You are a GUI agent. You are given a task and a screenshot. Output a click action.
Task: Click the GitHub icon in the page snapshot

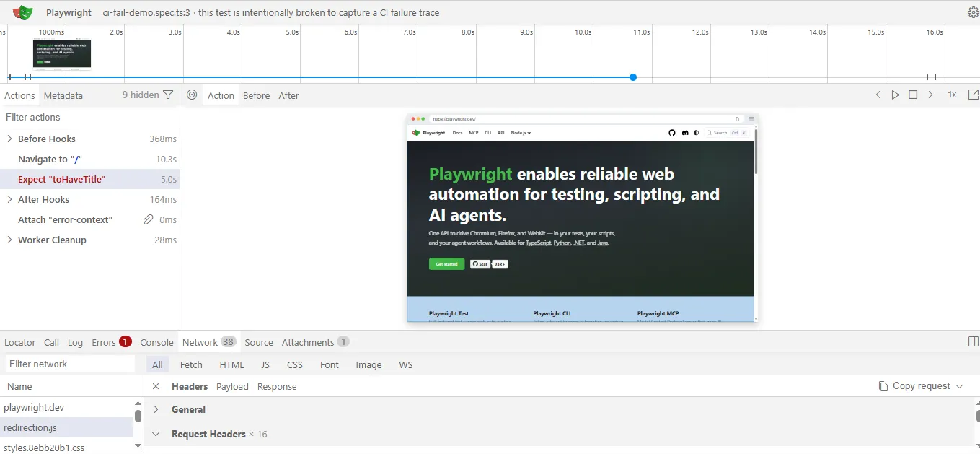672,133
